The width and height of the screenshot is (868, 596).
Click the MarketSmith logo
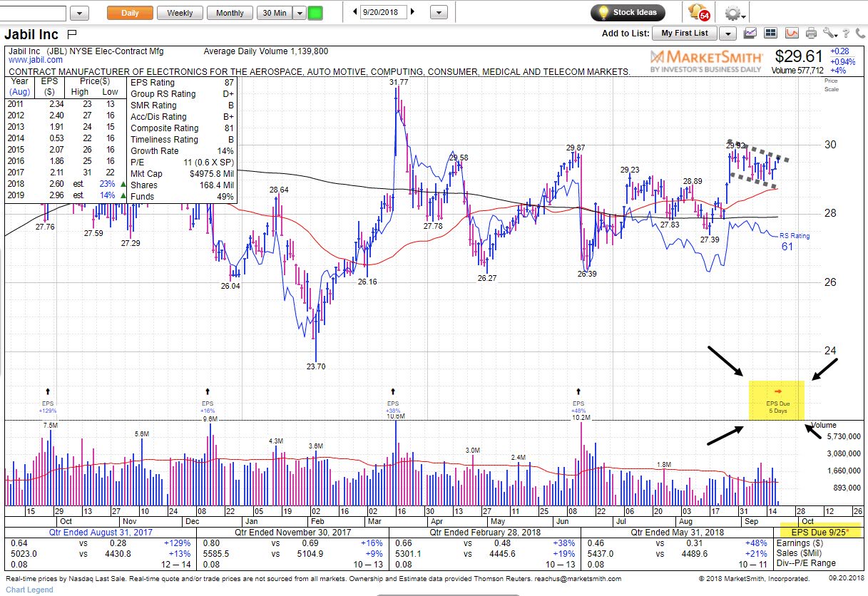(x=706, y=60)
